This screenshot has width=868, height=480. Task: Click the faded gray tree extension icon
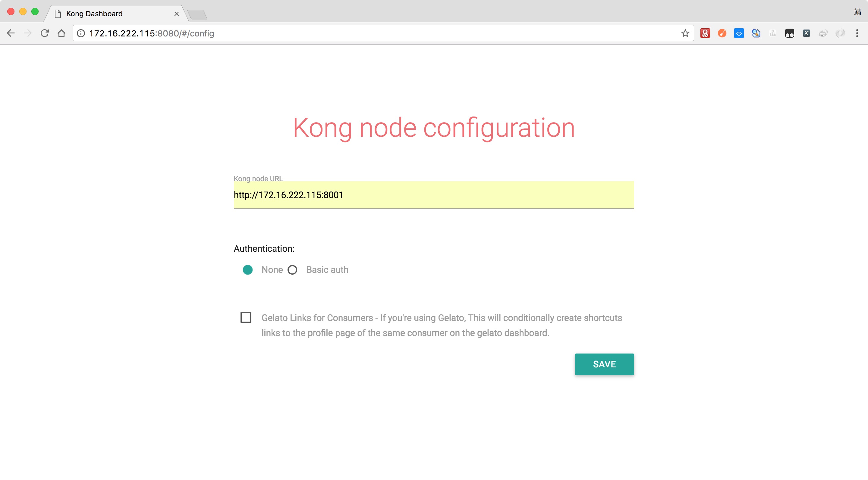[x=773, y=33]
